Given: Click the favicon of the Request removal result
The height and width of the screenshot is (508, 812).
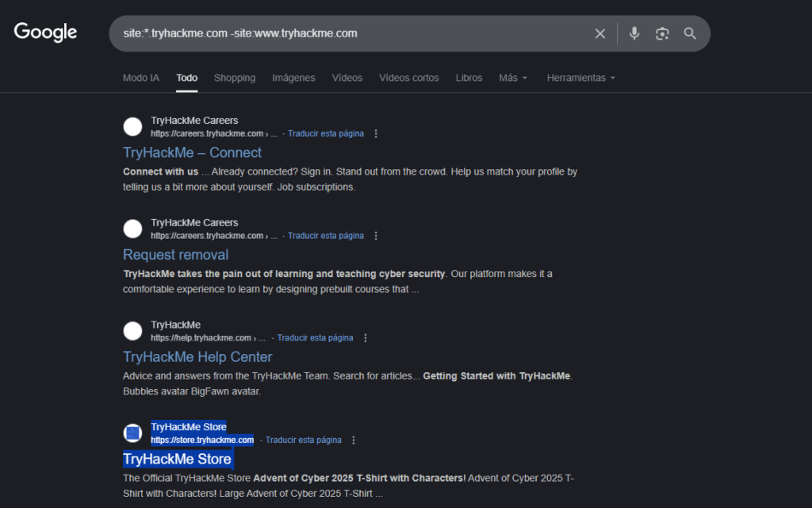Looking at the screenshot, I should pos(132,229).
